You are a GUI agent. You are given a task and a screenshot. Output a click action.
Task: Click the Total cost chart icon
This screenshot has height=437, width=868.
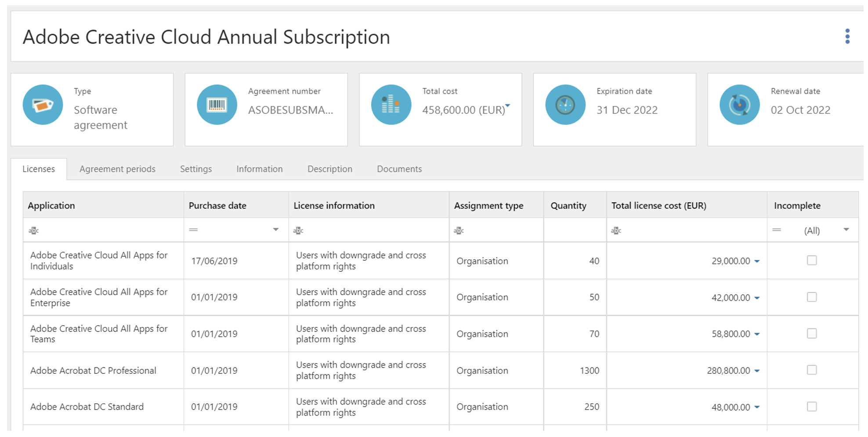coord(391,105)
